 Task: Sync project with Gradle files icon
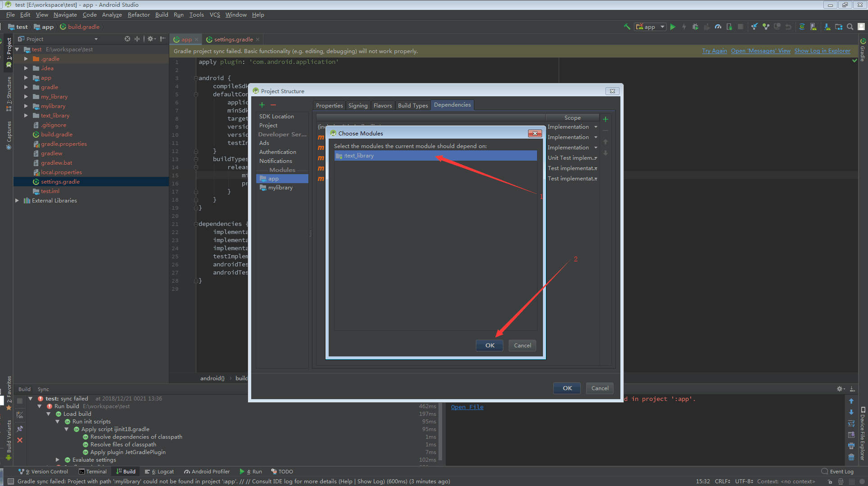[x=802, y=27]
